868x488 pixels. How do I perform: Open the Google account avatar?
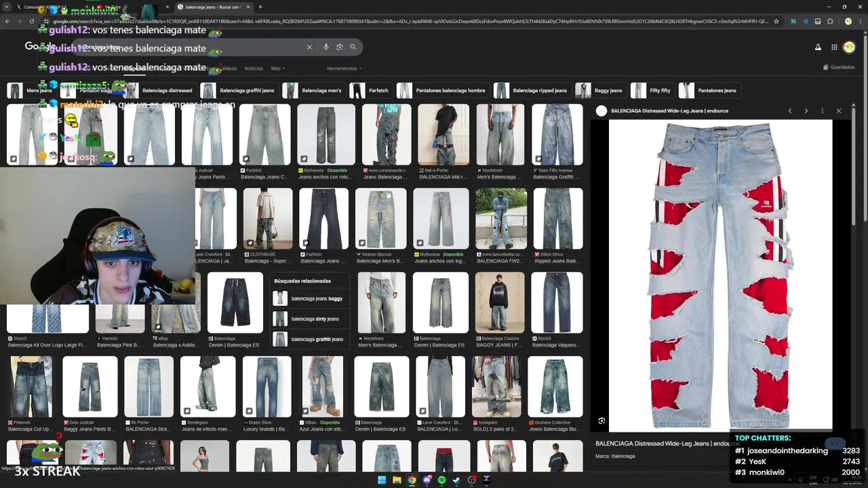849,47
